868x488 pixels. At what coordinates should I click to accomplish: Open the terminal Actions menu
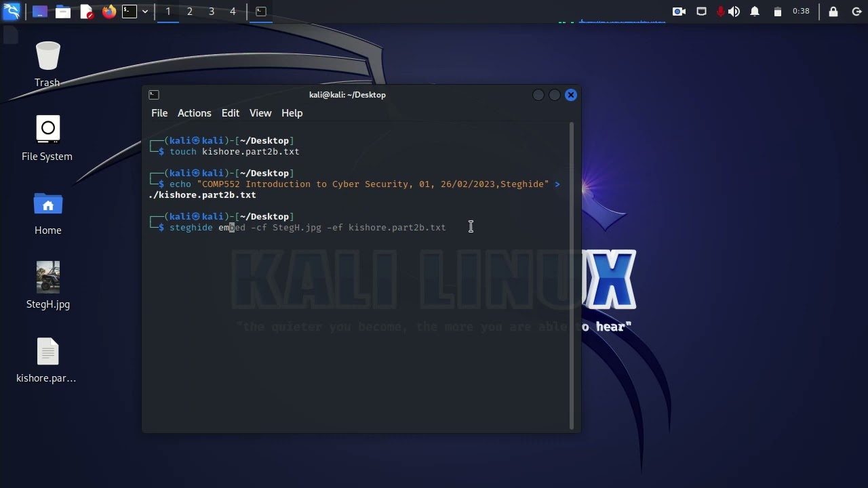tap(195, 113)
